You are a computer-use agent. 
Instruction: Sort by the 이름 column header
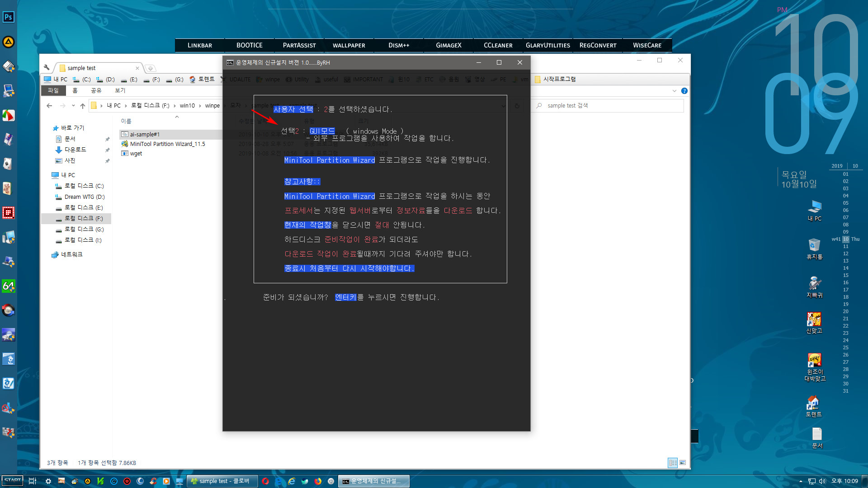click(x=126, y=121)
